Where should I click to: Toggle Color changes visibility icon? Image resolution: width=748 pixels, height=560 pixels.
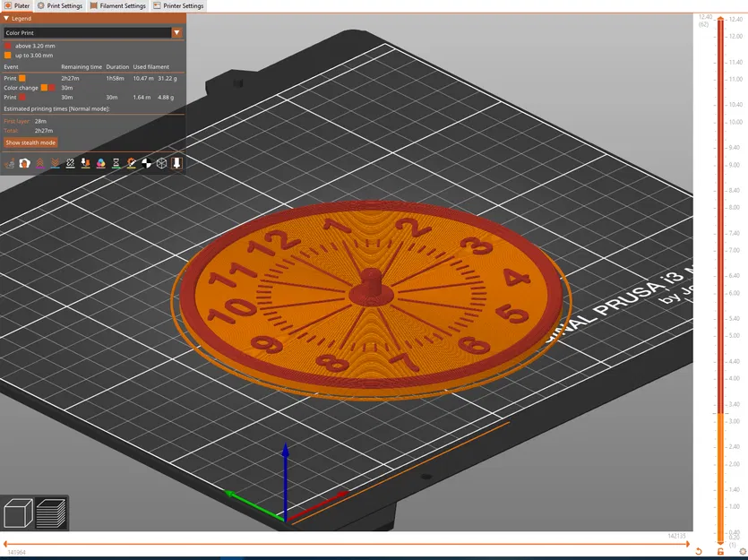tap(101, 164)
